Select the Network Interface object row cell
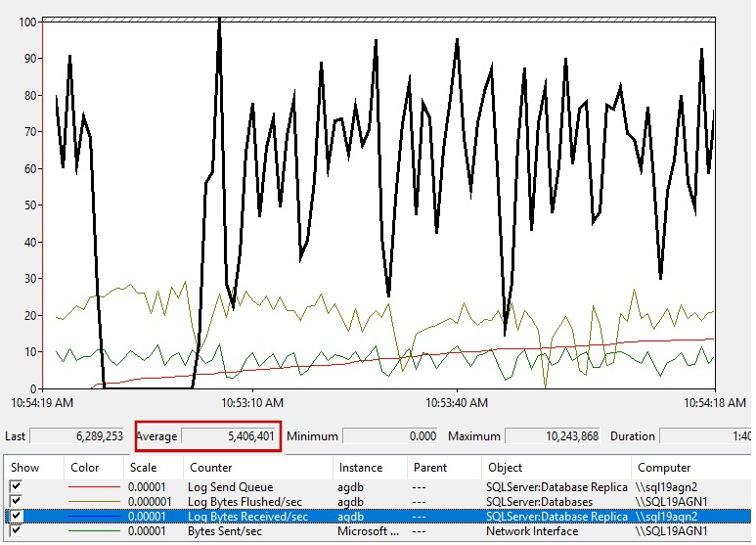 point(532,531)
